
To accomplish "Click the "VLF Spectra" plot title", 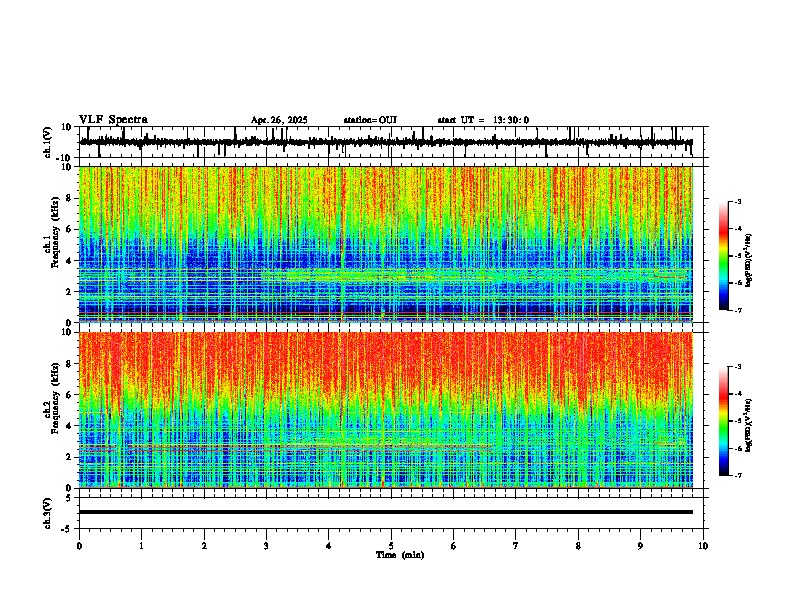I will pyautogui.click(x=113, y=120).
